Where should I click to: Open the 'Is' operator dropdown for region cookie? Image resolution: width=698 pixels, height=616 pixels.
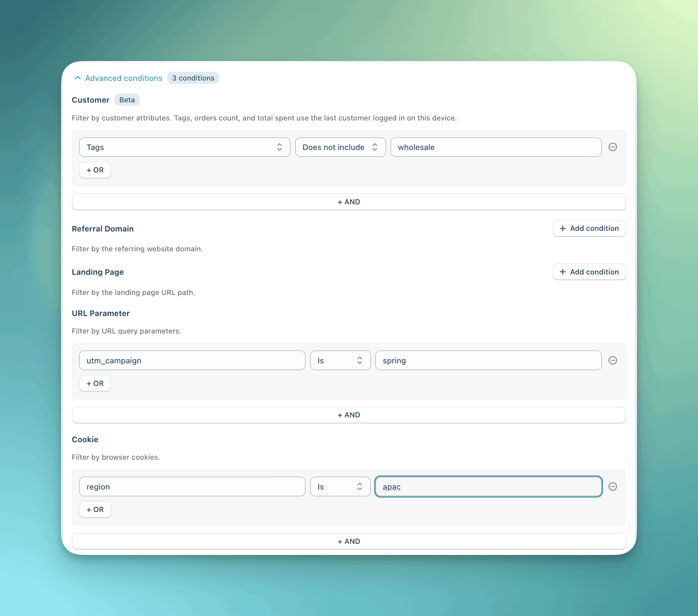(x=340, y=486)
